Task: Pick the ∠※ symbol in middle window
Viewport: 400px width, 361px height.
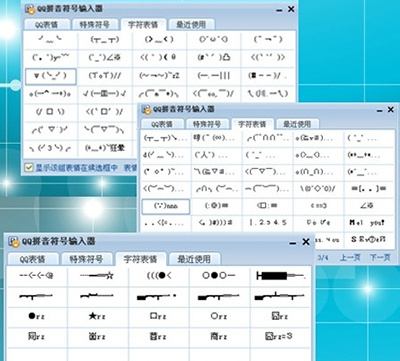Action: coord(368,206)
